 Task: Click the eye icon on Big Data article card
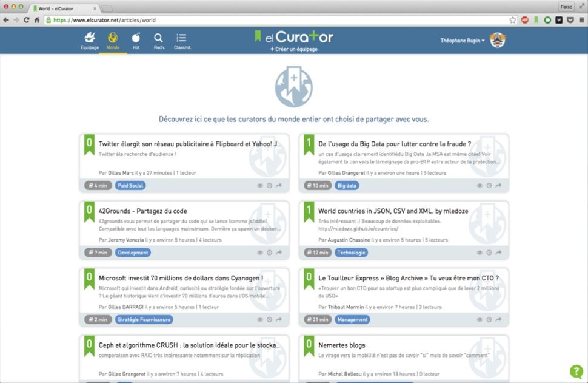pos(479,186)
